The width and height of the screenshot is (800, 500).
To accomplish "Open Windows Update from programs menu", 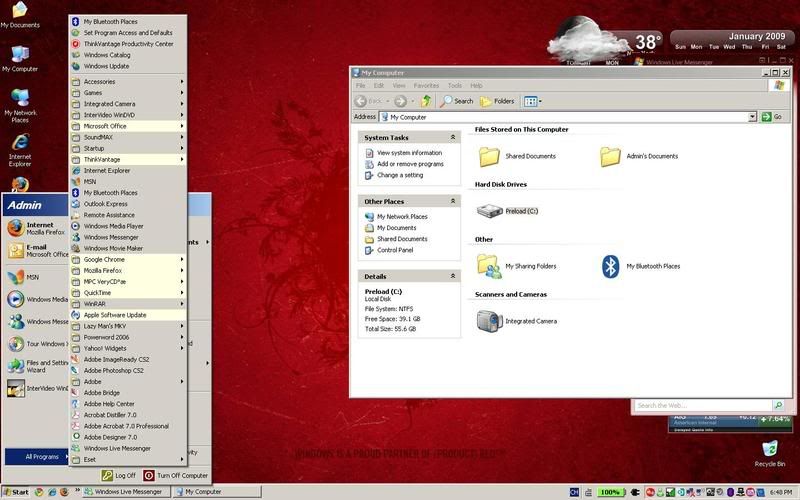I will (x=128, y=66).
